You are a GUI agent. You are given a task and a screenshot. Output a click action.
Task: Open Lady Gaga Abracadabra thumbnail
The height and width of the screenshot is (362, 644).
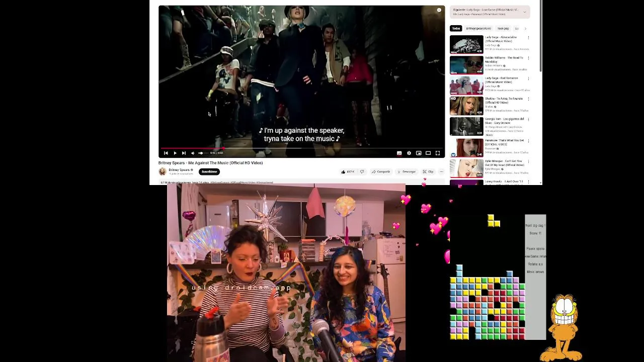click(466, 44)
